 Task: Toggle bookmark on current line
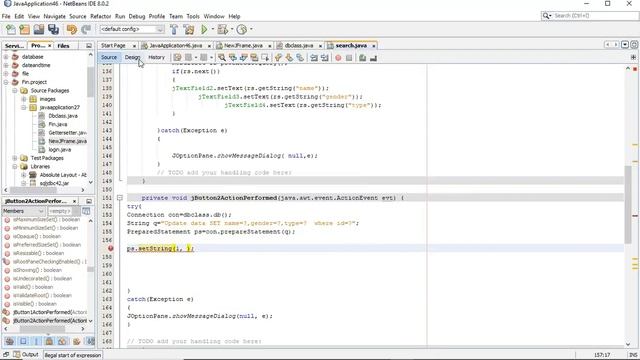click(x=300, y=58)
